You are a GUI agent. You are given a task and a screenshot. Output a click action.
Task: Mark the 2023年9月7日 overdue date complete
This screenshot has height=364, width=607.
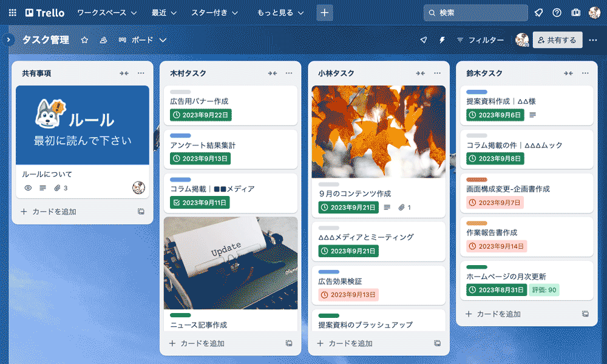pyautogui.click(x=495, y=202)
